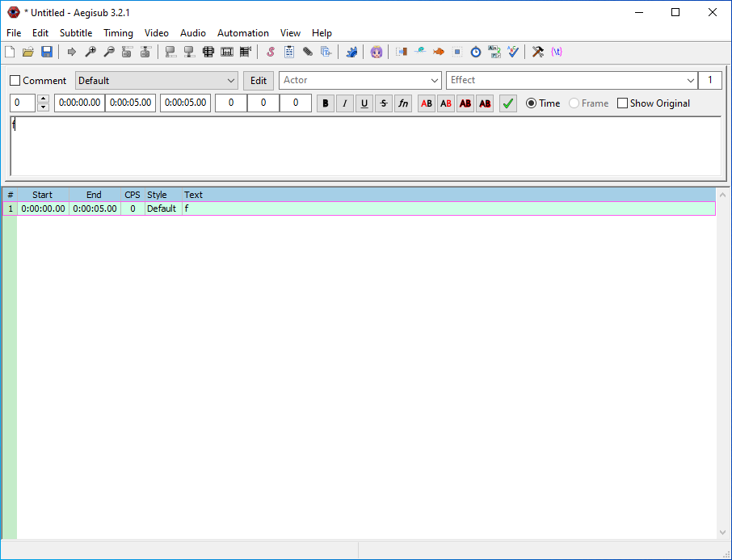The image size is (732, 560).
Task: Open the Subtitle menu
Action: (x=76, y=33)
